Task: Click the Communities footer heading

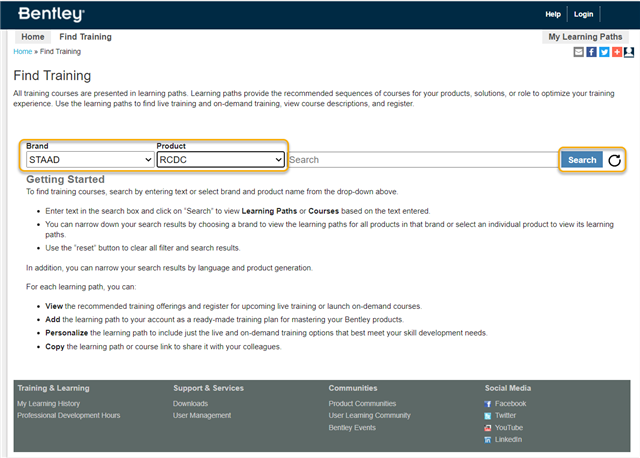Action: (x=353, y=388)
